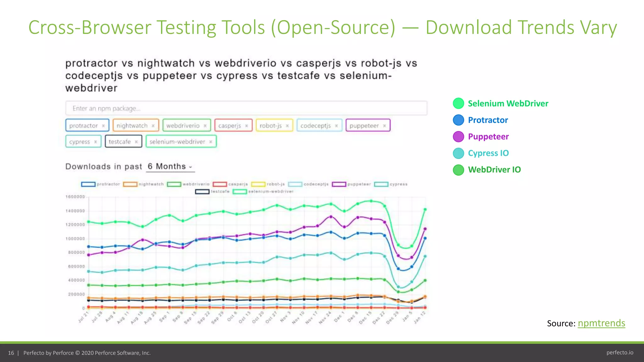Open the npmtrends source link
The image size is (644, 362).
coord(601,323)
